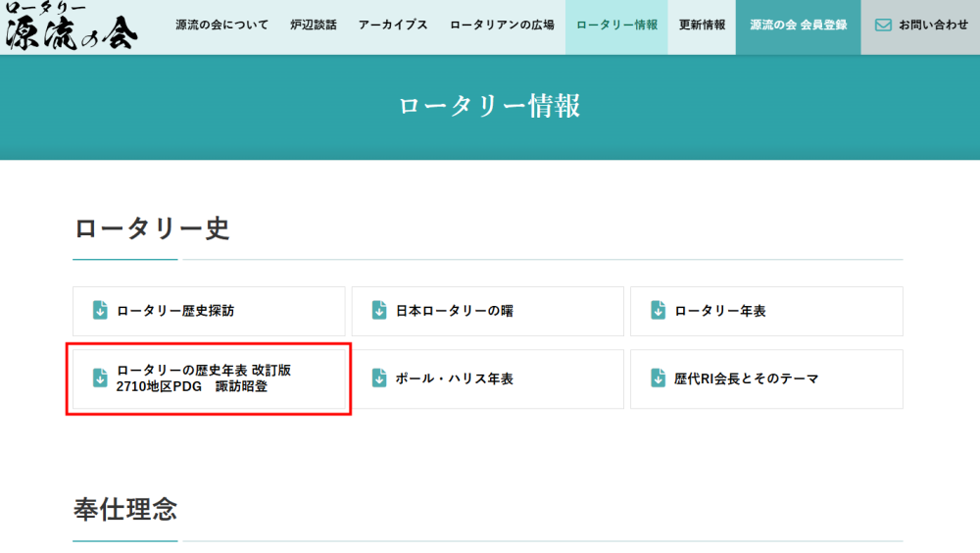Image resolution: width=980 pixels, height=553 pixels.
Task: Open the ポール・ハリス年表 link
Action: click(487, 379)
